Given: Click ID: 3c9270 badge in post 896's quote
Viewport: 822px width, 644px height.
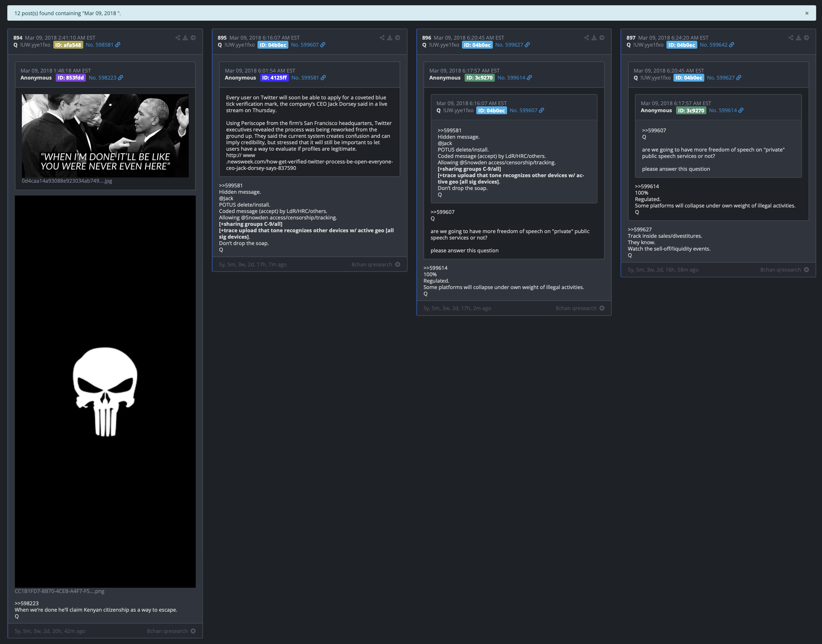Looking at the screenshot, I should tap(479, 78).
